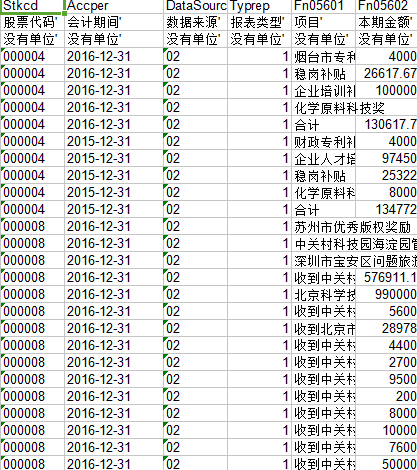Select the 报表类型' label cell
This screenshot has width=417, height=470.
[260, 22]
